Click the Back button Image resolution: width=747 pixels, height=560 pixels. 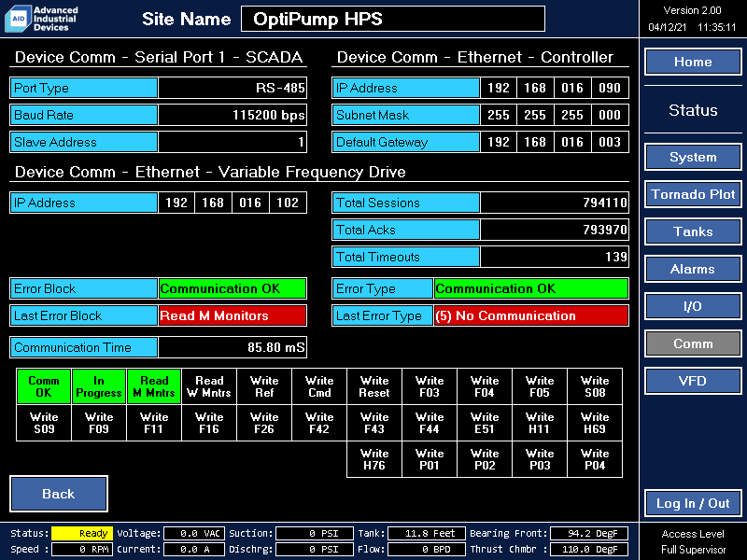point(59,494)
